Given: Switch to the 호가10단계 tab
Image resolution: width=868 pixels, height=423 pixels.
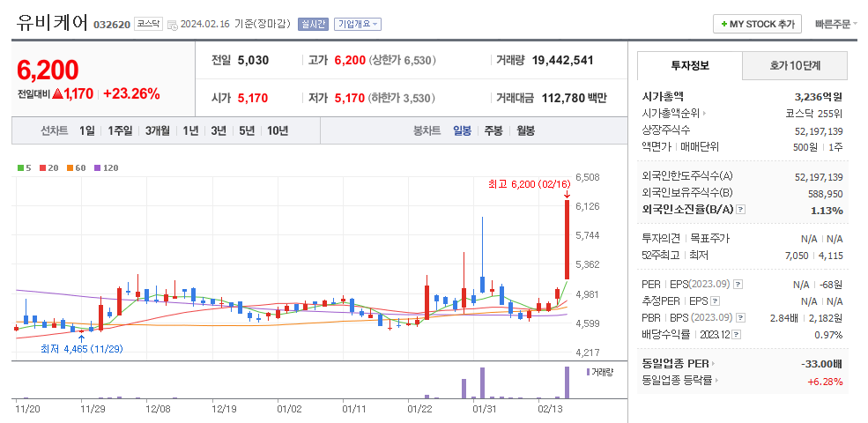Looking at the screenshot, I should 794,66.
